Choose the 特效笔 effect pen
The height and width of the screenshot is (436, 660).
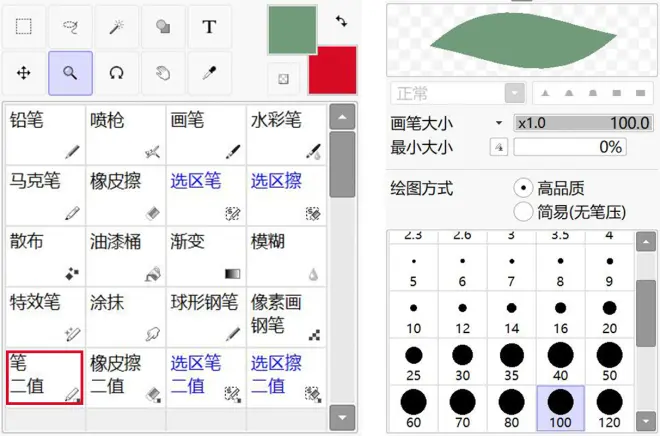(x=45, y=316)
